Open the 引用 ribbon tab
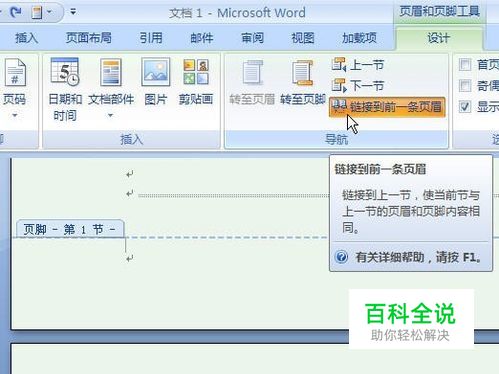 [151, 38]
